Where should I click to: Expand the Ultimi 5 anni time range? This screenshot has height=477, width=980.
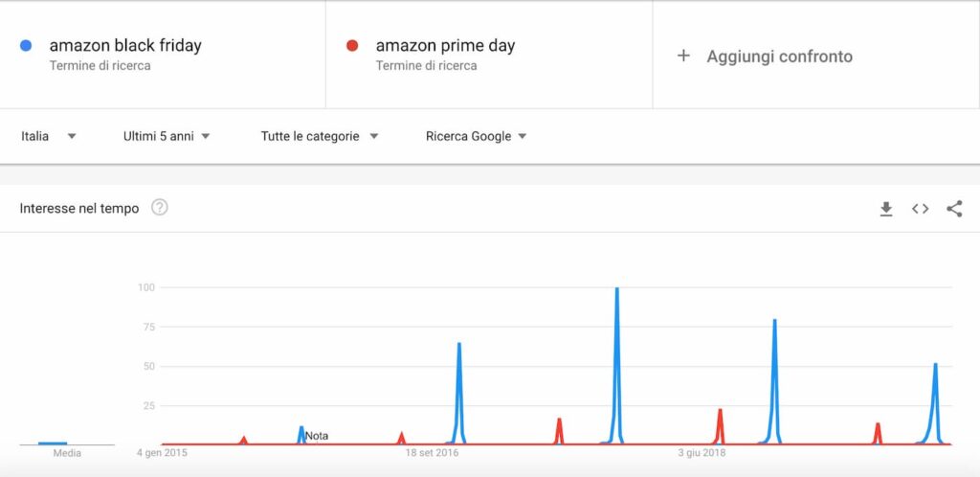tap(167, 136)
